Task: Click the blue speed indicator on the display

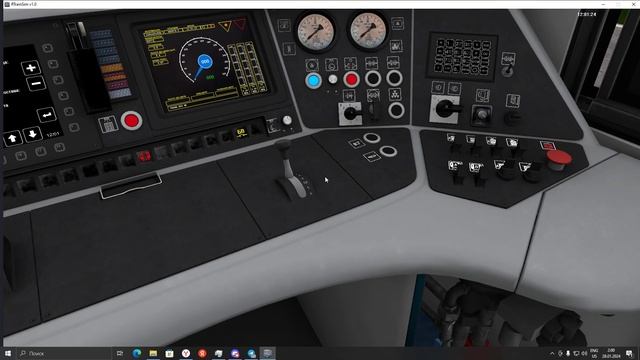Action: [x=205, y=61]
